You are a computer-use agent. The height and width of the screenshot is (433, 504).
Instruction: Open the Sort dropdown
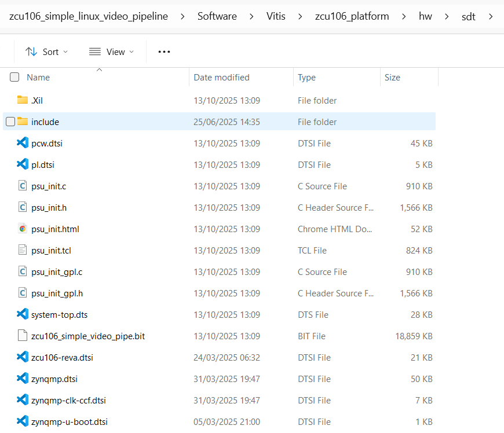[x=46, y=52]
